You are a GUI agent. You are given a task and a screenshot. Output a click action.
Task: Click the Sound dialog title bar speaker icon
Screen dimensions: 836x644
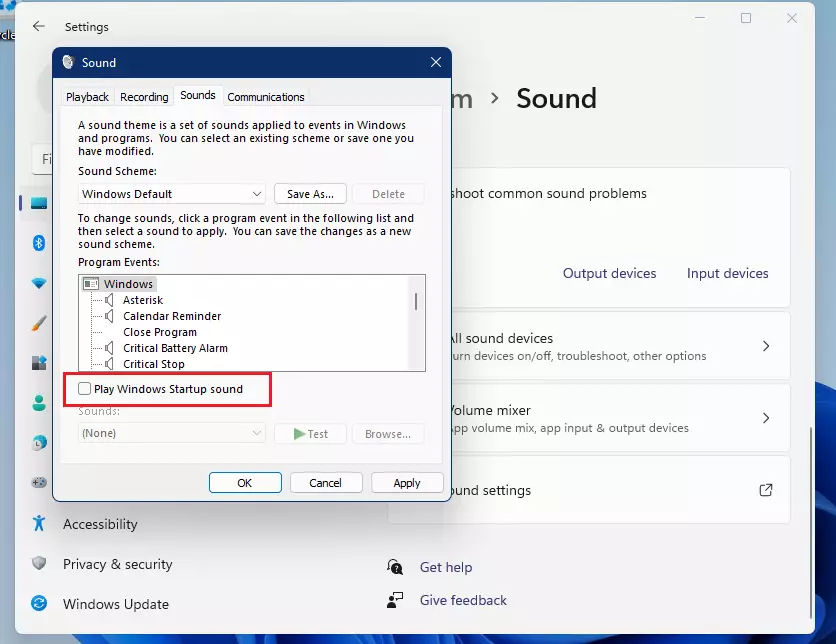(68, 62)
